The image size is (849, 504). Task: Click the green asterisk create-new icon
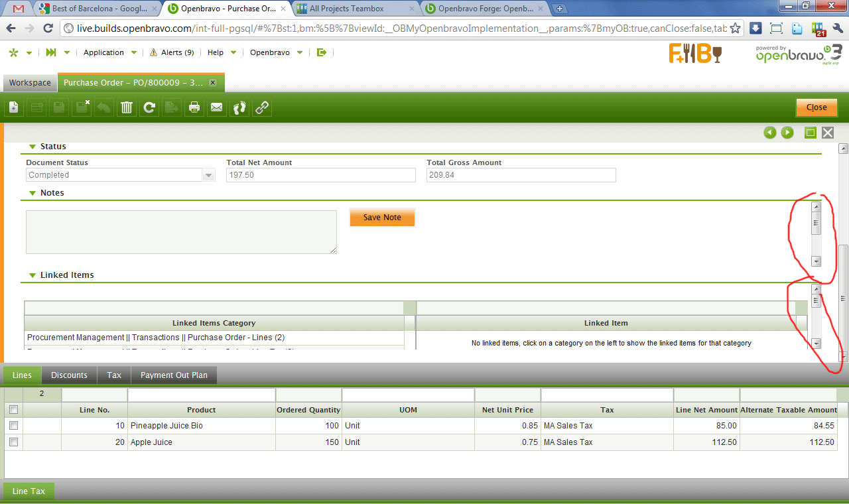click(x=14, y=52)
